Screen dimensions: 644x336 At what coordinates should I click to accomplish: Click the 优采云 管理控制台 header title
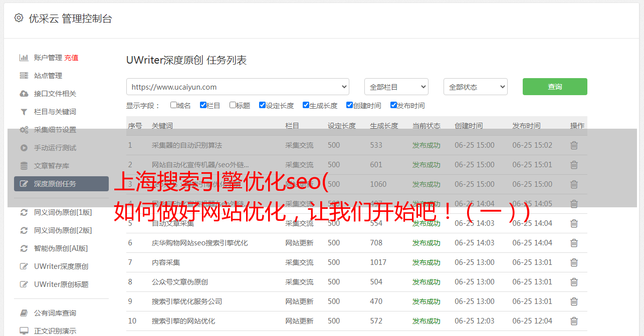70,19
